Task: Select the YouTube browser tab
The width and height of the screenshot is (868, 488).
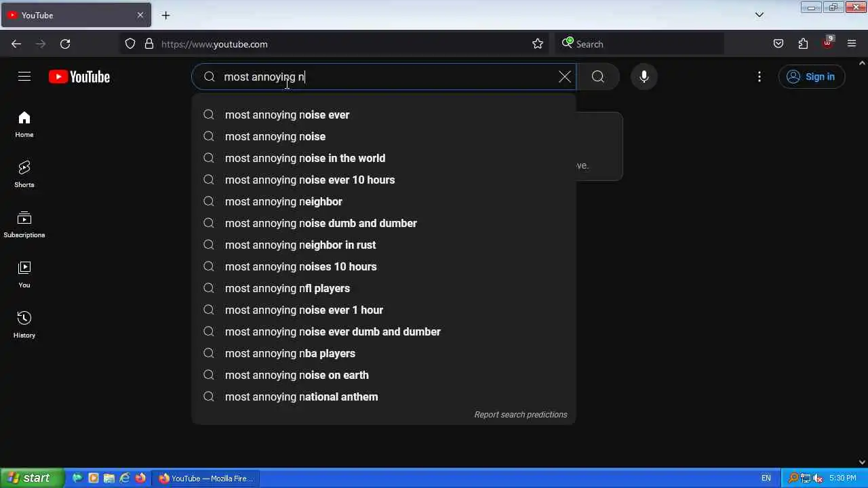Action: [x=76, y=15]
